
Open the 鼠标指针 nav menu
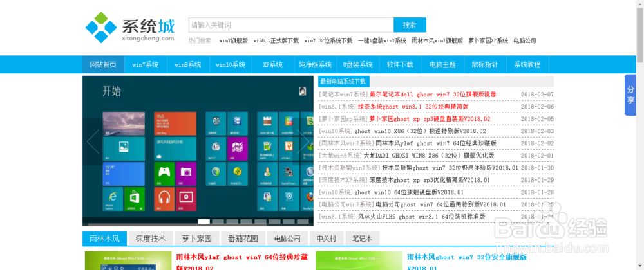coord(485,64)
